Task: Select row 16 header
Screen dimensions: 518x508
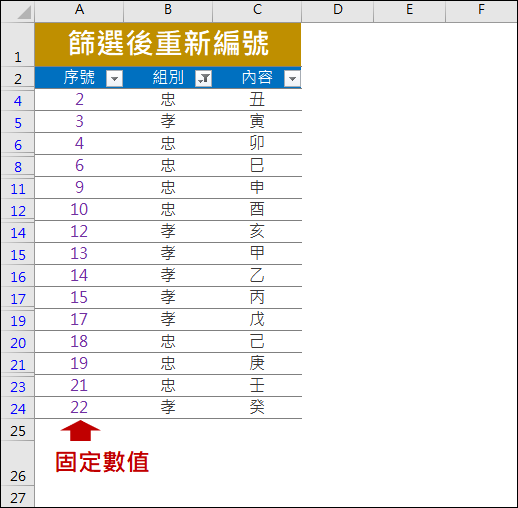Action: 18,276
